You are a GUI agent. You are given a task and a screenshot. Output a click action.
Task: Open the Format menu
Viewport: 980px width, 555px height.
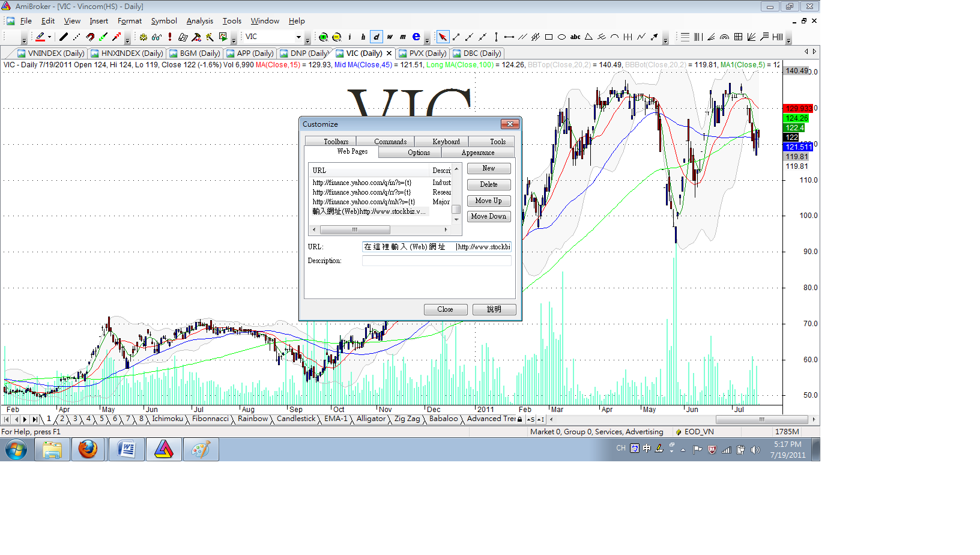pyautogui.click(x=130, y=21)
